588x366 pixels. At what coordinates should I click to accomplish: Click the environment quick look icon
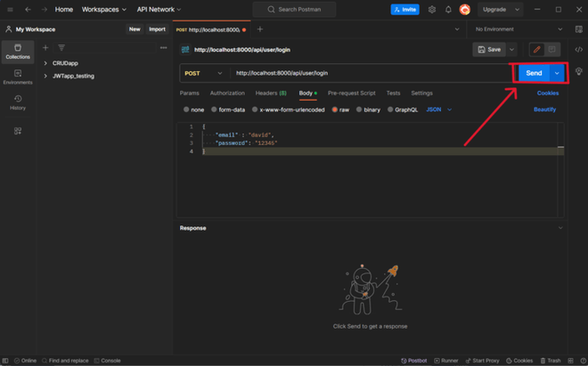[x=578, y=29]
